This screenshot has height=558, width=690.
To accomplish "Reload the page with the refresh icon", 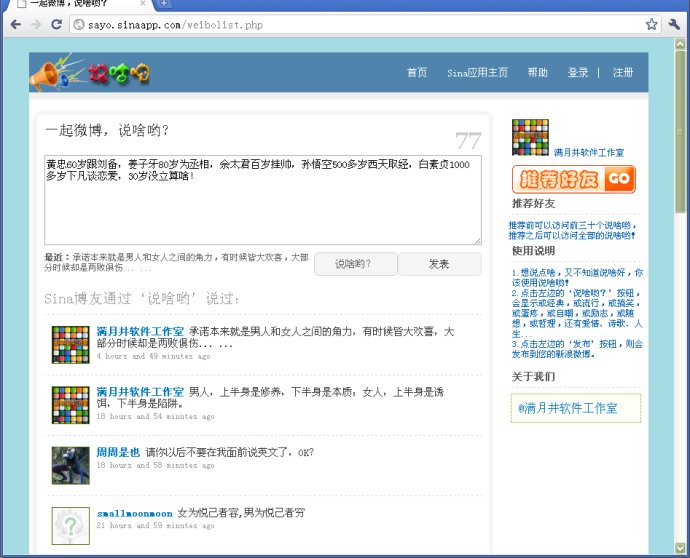I will (56, 24).
